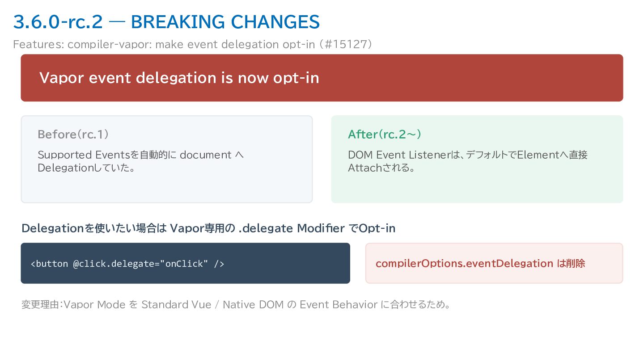Click the "Attachされる。" text in the After card
The image size is (644, 362).
coord(381,168)
